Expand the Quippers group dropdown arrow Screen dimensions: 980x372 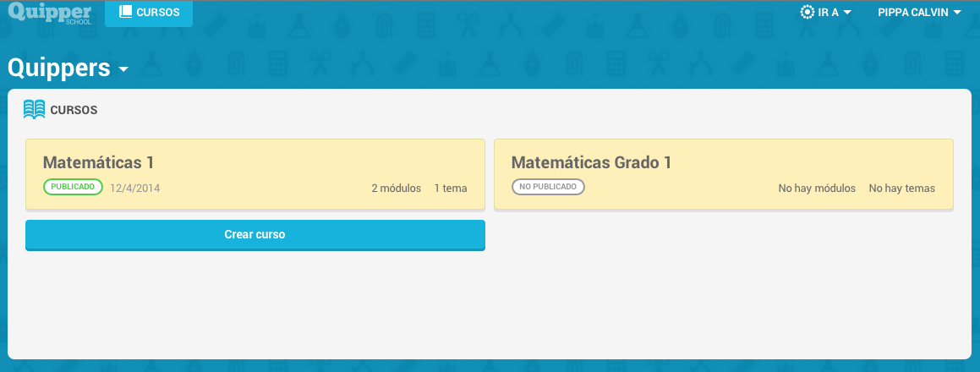pyautogui.click(x=123, y=69)
